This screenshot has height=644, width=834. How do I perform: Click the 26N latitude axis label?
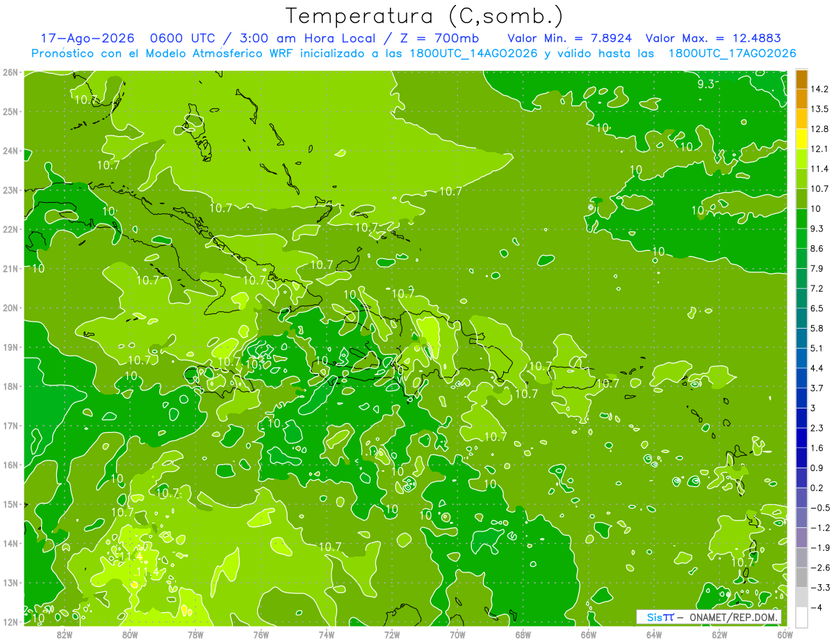10,72
